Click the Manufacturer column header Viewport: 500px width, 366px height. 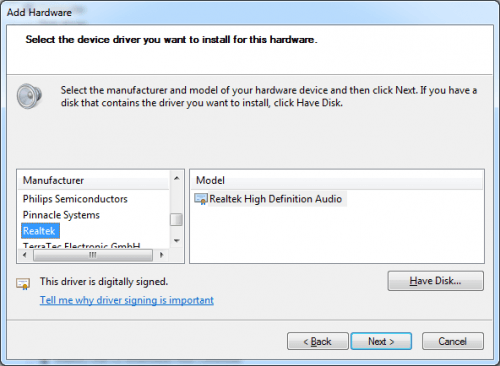94,180
